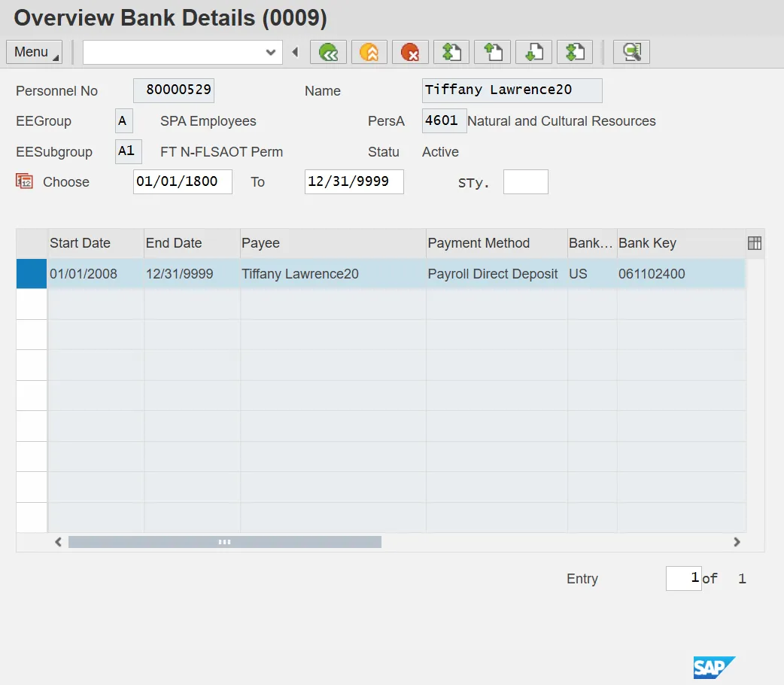Sort by the Payment Method column header
This screenshot has height=685, width=784.
(479, 243)
